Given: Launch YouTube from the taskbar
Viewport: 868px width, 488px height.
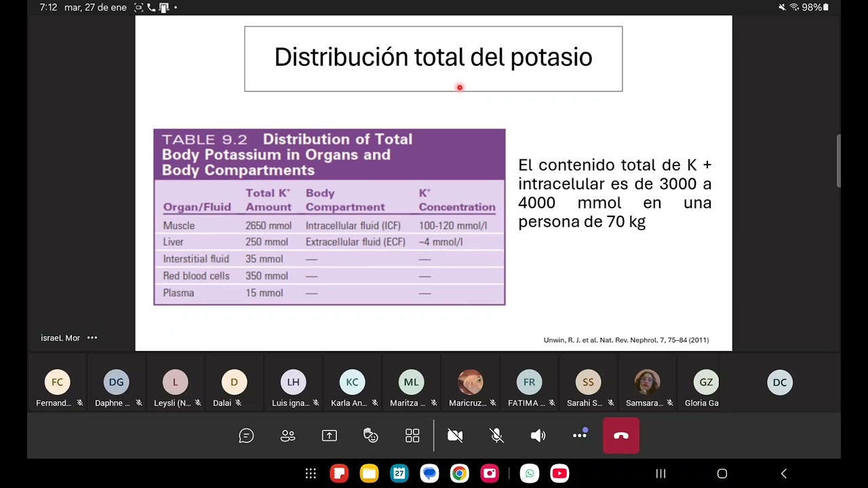Looking at the screenshot, I should 559,473.
